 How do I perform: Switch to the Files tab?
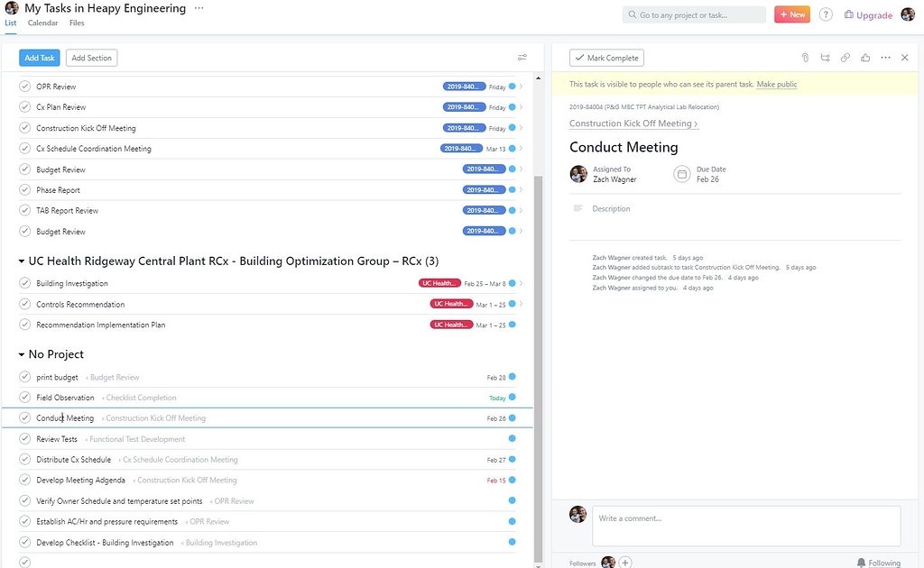pos(76,23)
